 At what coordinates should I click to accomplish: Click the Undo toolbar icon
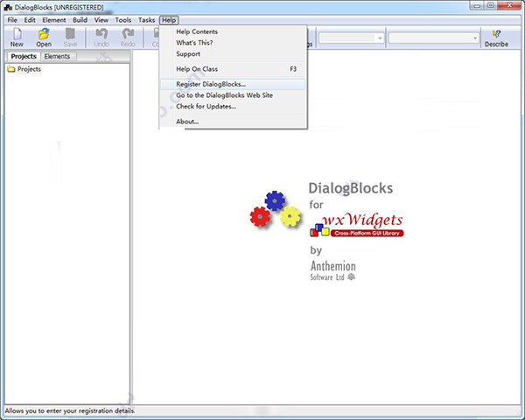click(101, 38)
